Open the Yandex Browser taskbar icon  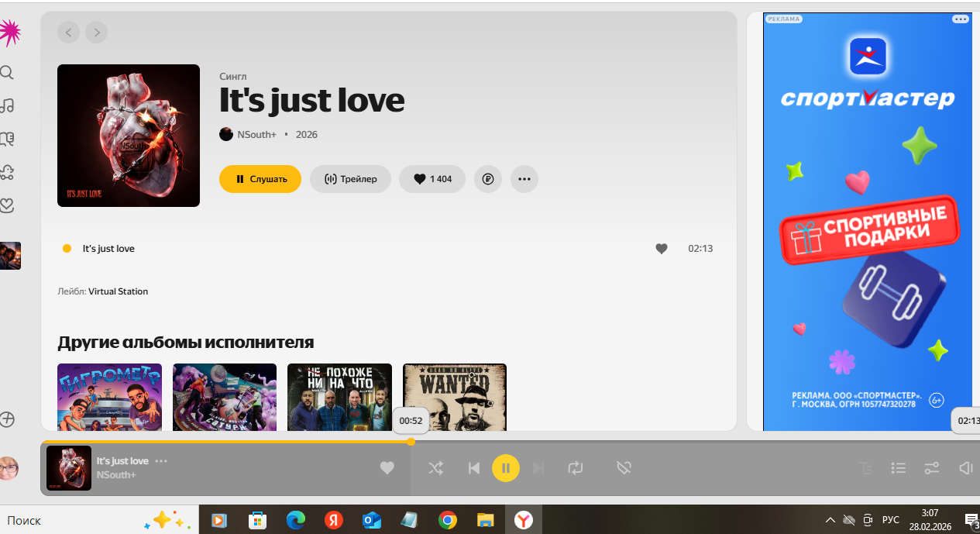pyautogui.click(x=524, y=520)
